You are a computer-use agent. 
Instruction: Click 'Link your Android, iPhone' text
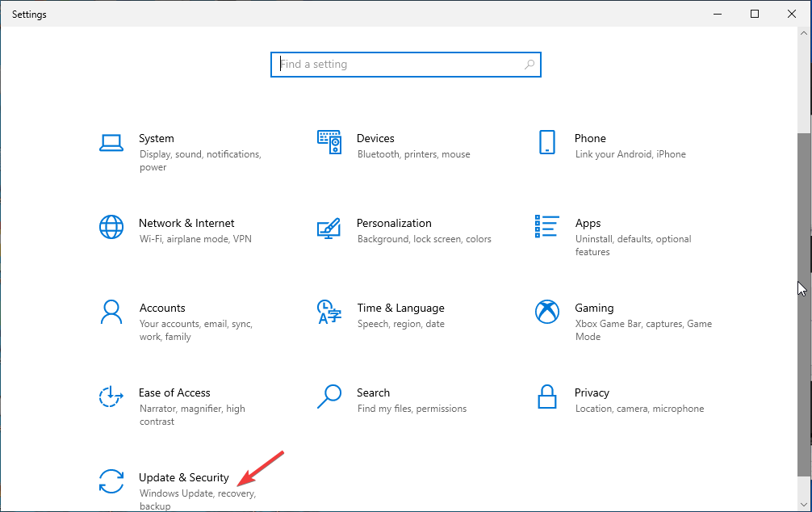point(630,154)
